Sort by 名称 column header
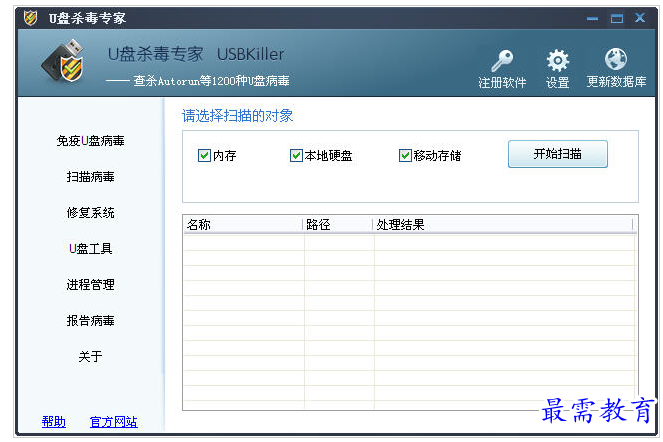The width and height of the screenshot is (663, 442). click(x=243, y=225)
